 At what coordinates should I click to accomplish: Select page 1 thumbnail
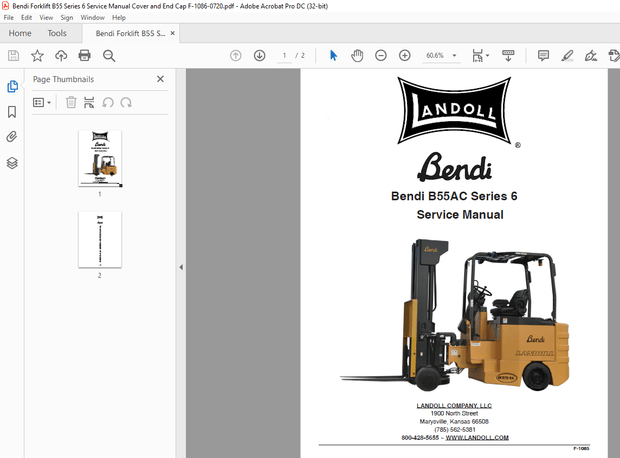100,159
